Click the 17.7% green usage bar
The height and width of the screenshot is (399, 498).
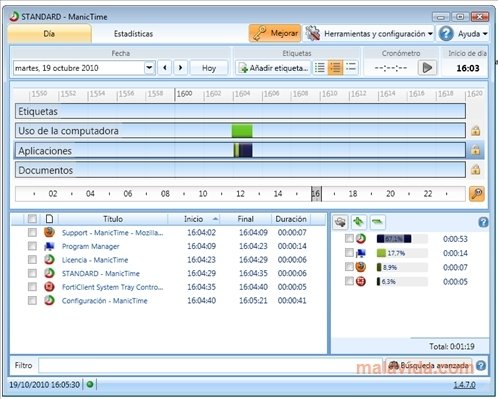pos(381,253)
